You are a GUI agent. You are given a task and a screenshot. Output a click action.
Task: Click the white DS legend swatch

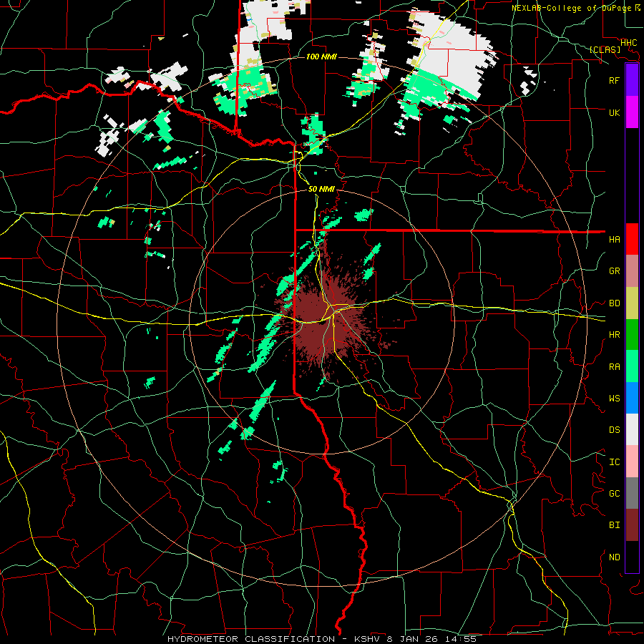[632, 429]
